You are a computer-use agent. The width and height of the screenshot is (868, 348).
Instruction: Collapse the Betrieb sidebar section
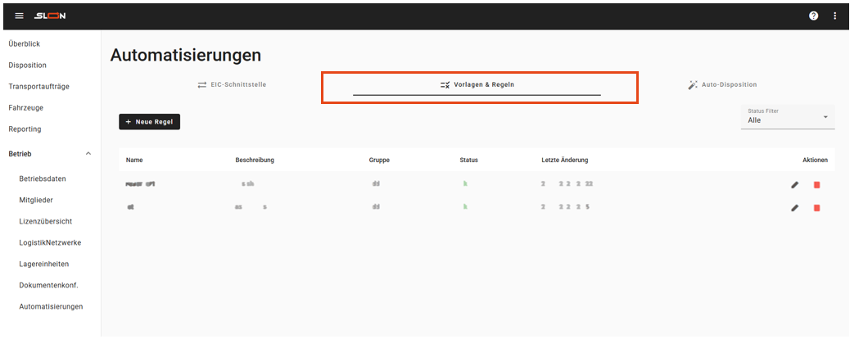pos(88,154)
